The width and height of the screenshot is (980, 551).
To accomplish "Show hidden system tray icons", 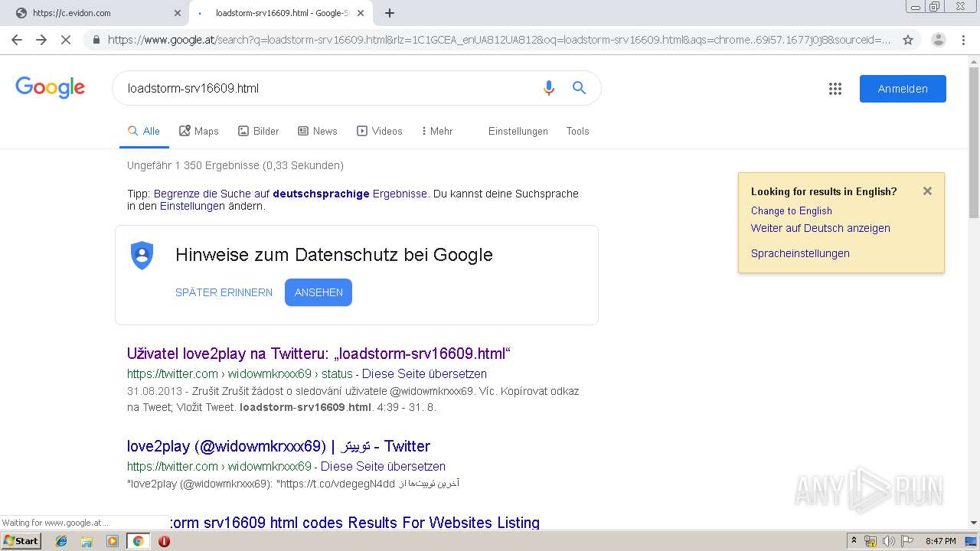I will [x=854, y=541].
